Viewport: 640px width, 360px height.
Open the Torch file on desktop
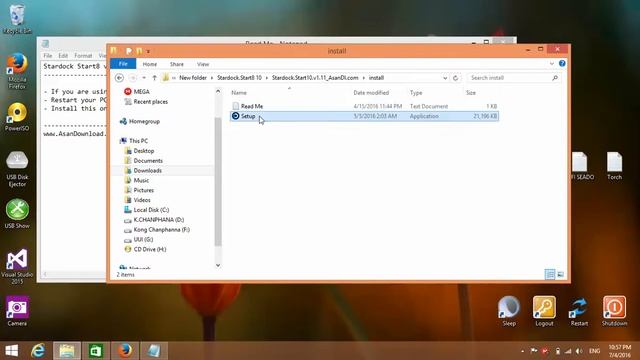click(614, 166)
